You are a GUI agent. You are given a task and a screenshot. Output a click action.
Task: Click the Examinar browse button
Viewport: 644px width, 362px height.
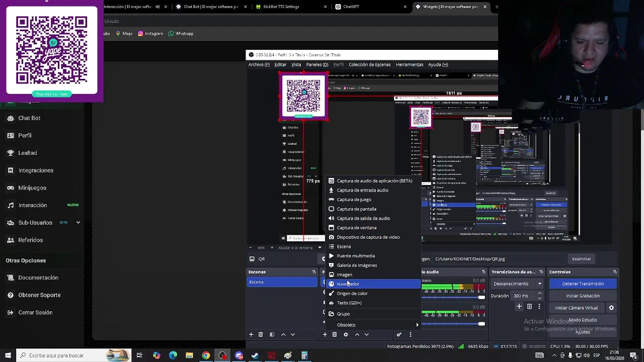581,259
